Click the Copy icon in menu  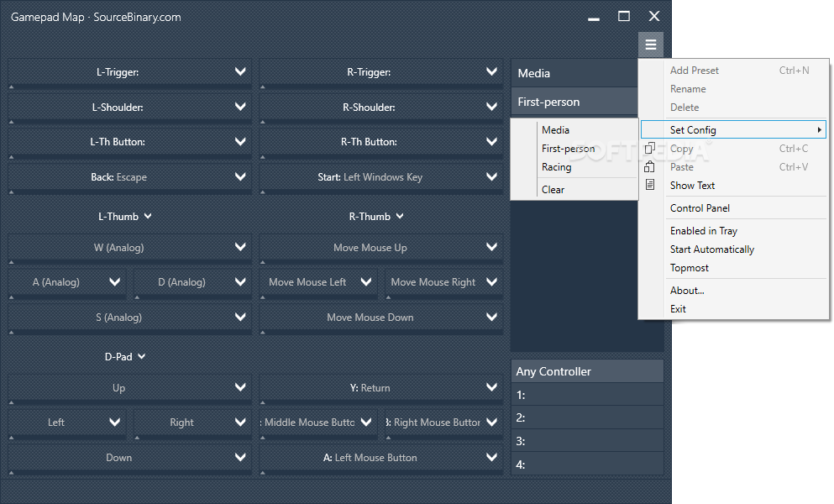(649, 149)
